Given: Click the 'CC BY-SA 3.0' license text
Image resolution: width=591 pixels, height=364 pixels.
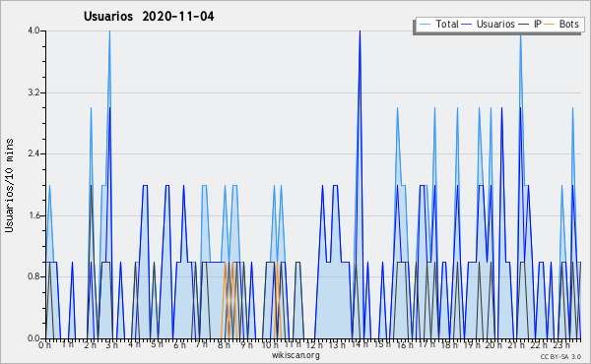Looking at the screenshot, I should coord(560,356).
